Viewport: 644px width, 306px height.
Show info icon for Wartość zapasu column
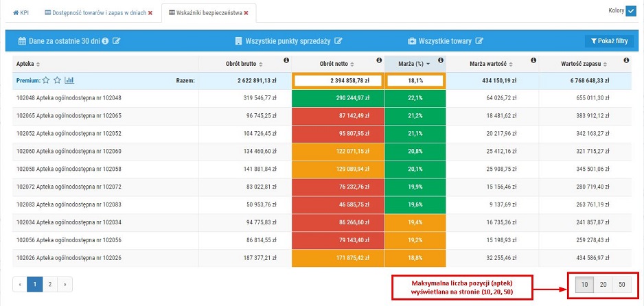tap(626, 60)
